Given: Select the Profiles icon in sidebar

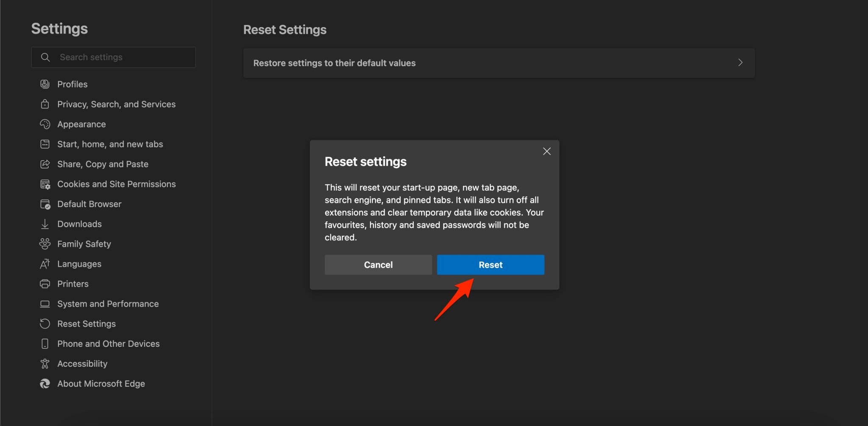Looking at the screenshot, I should pos(45,84).
